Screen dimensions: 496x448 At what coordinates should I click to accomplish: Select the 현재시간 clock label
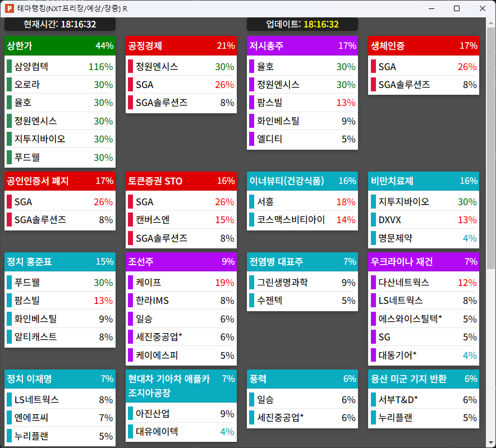60,24
